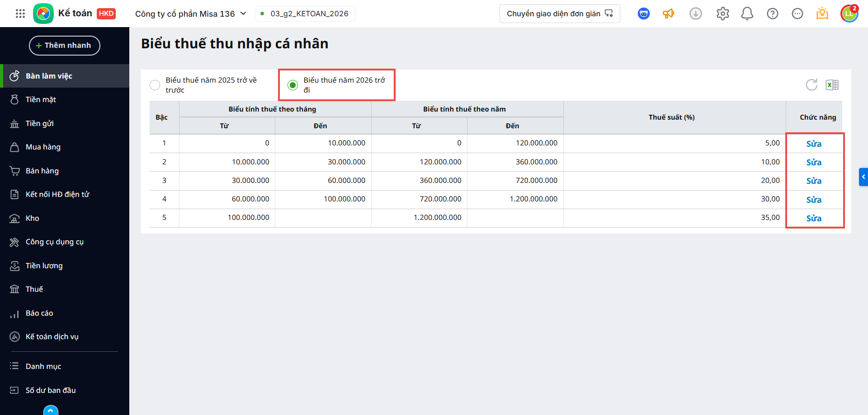Go to Thuế section in sidebar
The height and width of the screenshot is (415, 868).
tap(34, 289)
